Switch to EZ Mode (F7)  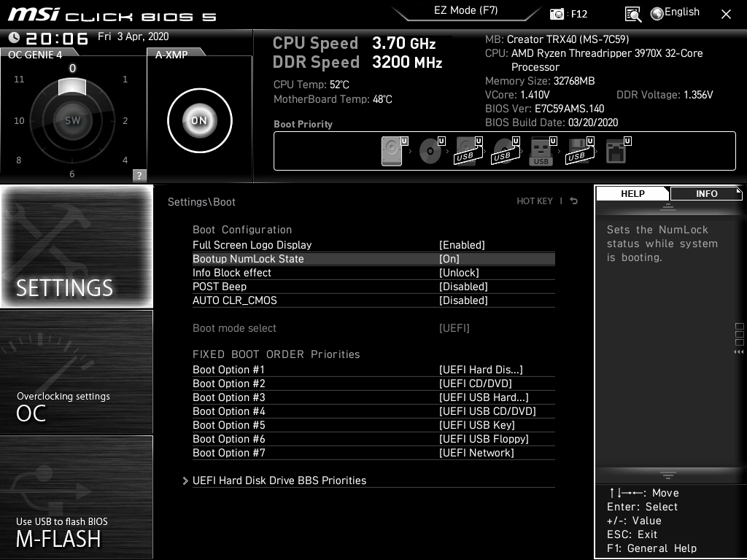[466, 10]
